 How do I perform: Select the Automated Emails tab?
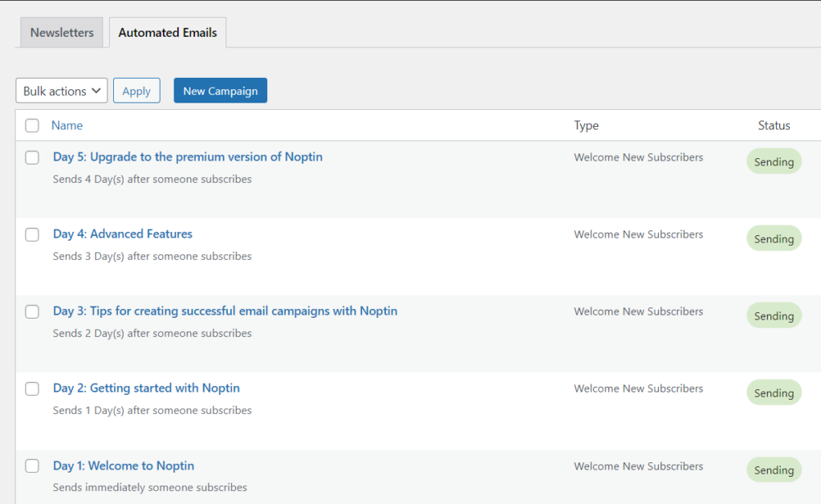167,32
